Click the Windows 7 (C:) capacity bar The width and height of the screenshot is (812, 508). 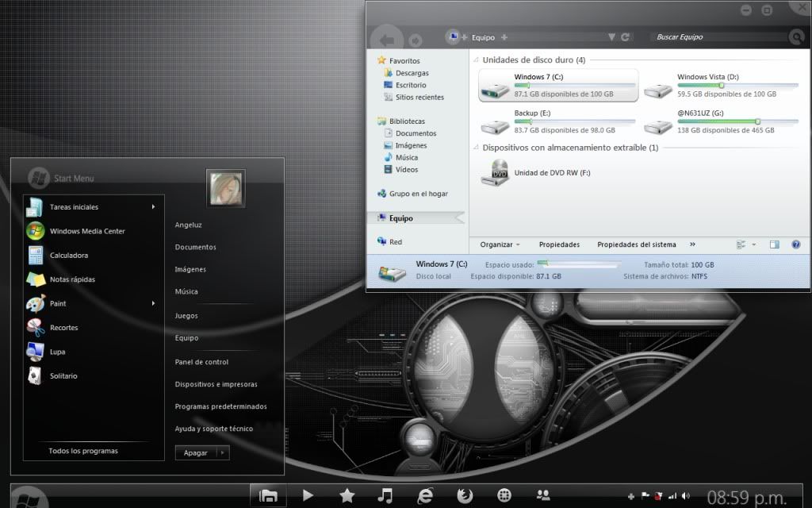click(575, 85)
